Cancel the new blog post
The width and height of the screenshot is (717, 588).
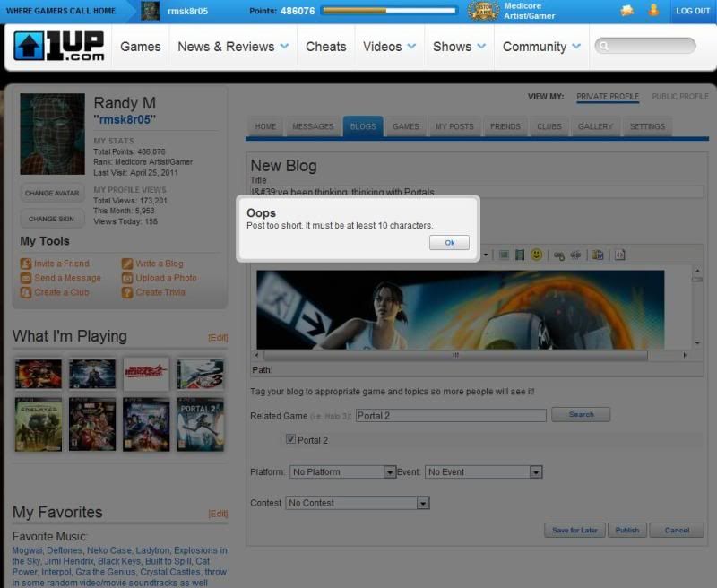point(677,531)
